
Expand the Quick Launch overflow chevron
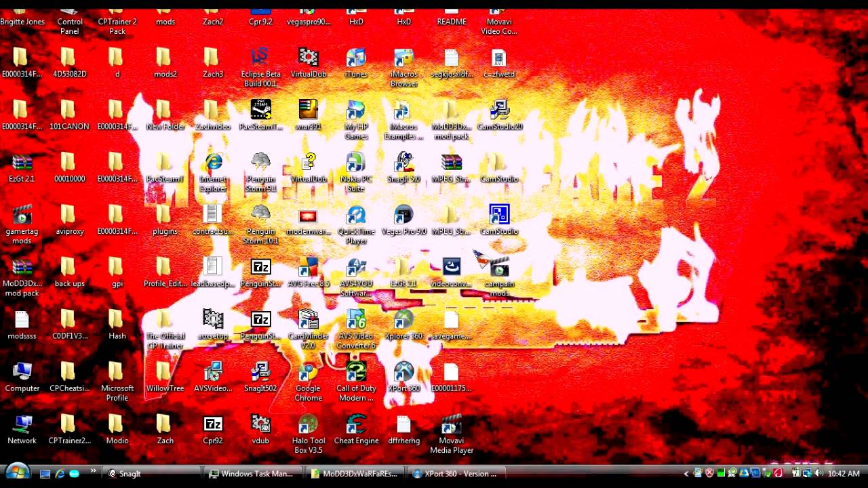93,472
